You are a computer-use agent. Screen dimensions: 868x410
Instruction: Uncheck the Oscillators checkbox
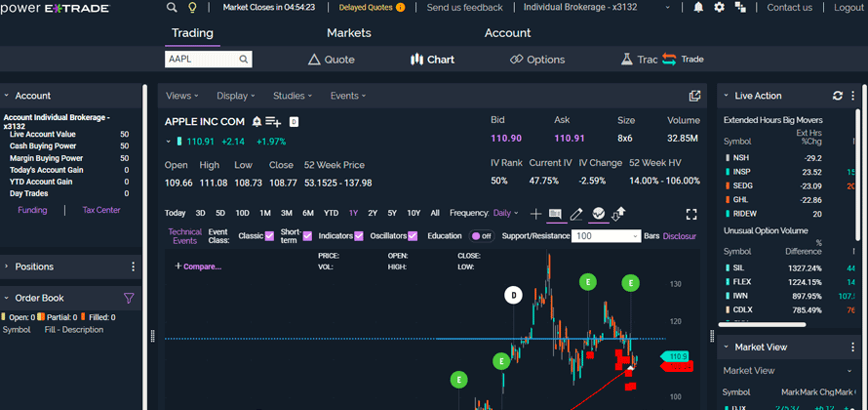coord(412,236)
